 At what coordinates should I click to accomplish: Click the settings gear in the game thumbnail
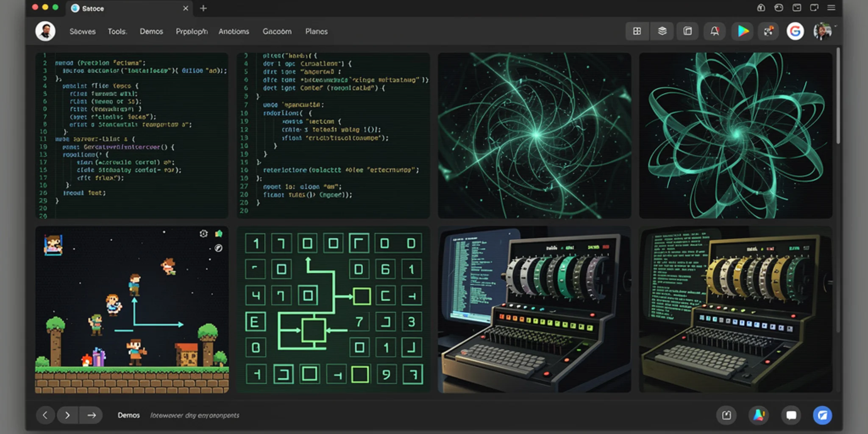click(x=204, y=234)
